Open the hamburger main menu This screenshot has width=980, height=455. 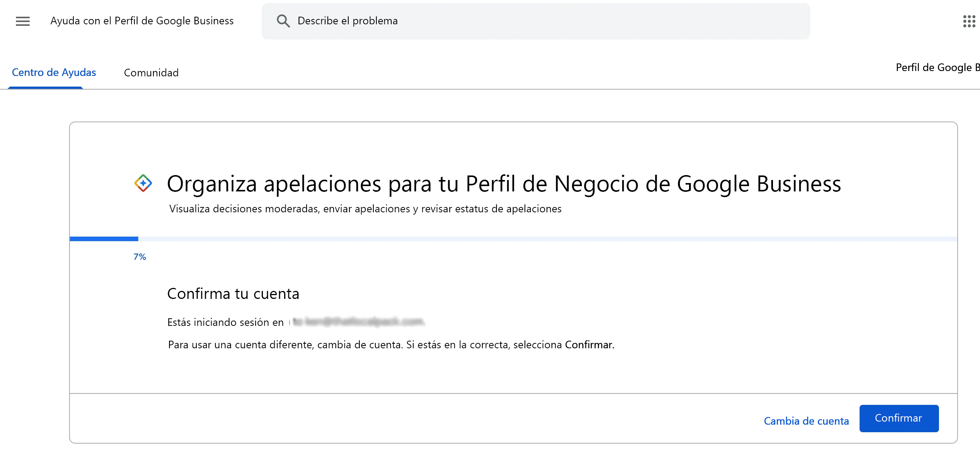22,21
